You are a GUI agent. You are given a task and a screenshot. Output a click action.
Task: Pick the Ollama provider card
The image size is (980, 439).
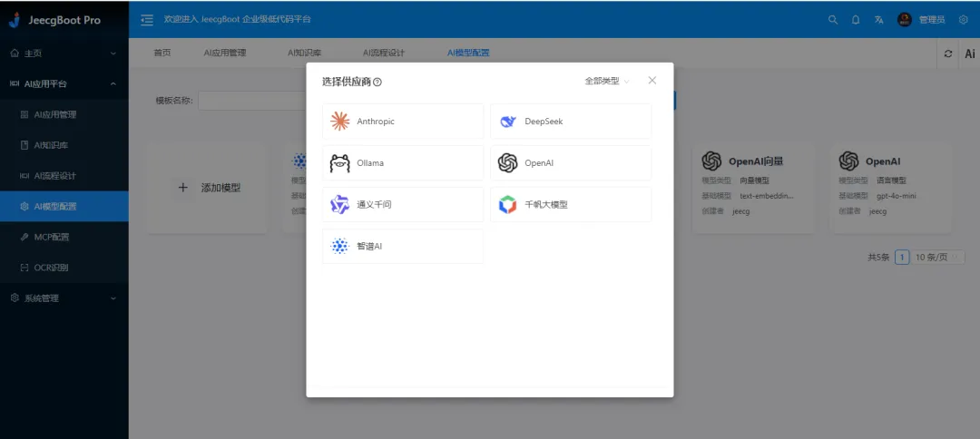[403, 163]
